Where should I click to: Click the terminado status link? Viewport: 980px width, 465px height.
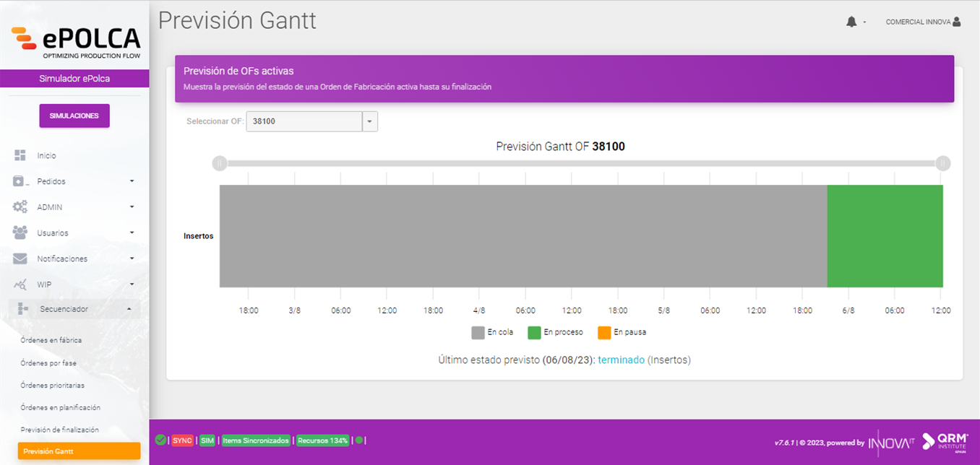(x=621, y=359)
